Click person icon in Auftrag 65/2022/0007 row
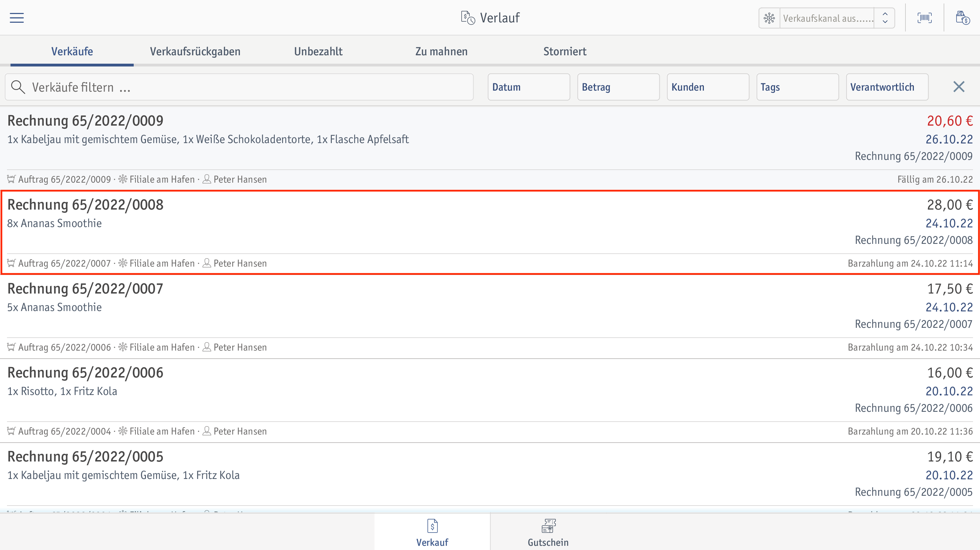The height and width of the screenshot is (550, 980). (x=206, y=263)
